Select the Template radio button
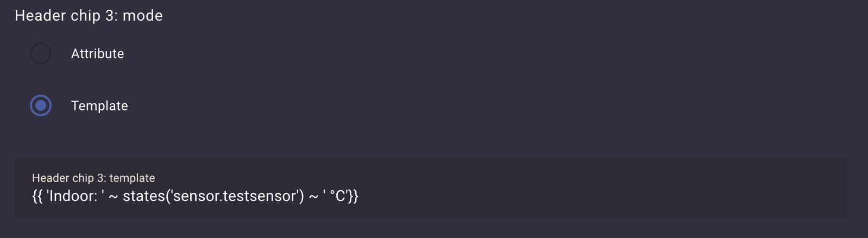This screenshot has width=868, height=238. [x=41, y=105]
